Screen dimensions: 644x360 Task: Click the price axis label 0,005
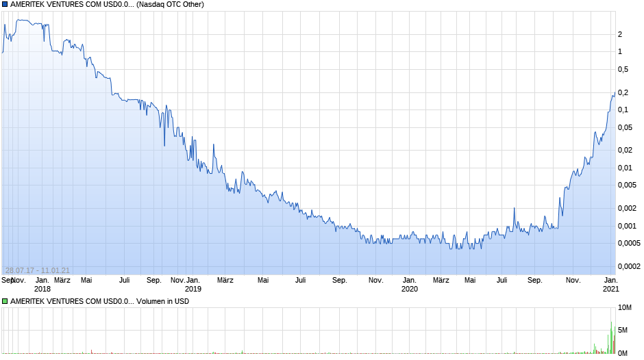tap(627, 185)
